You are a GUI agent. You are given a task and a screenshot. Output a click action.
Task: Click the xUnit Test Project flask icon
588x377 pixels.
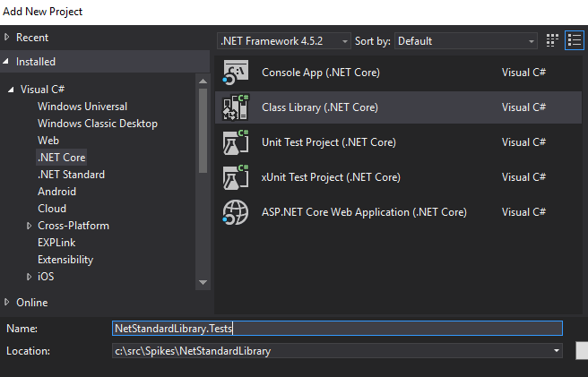tap(236, 177)
